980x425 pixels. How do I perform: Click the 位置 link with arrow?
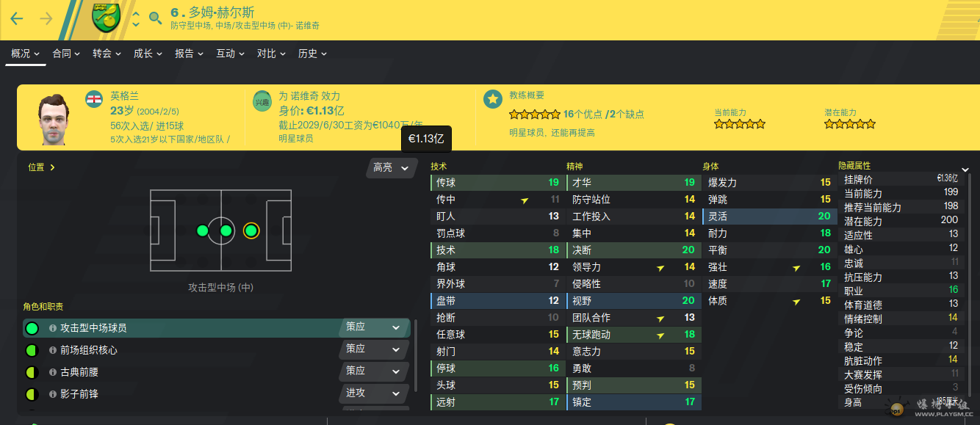[42, 167]
